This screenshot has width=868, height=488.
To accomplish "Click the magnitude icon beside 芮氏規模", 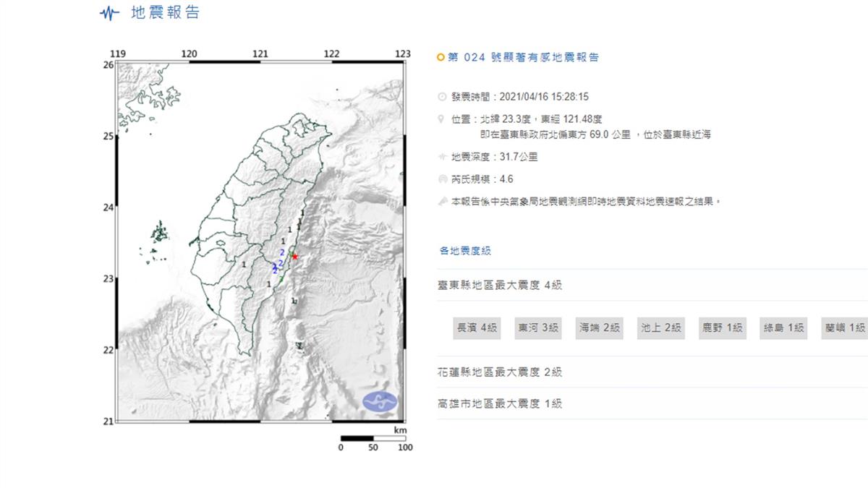I will click(442, 179).
